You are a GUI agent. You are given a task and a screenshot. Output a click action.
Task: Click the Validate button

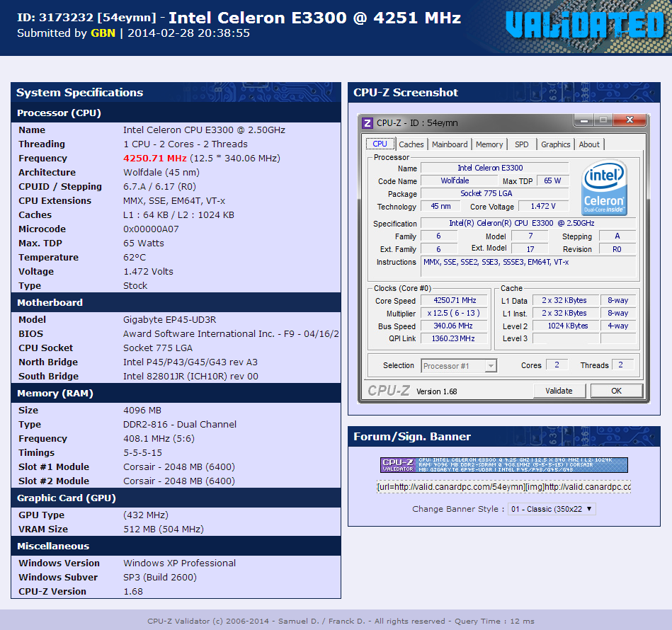(559, 391)
